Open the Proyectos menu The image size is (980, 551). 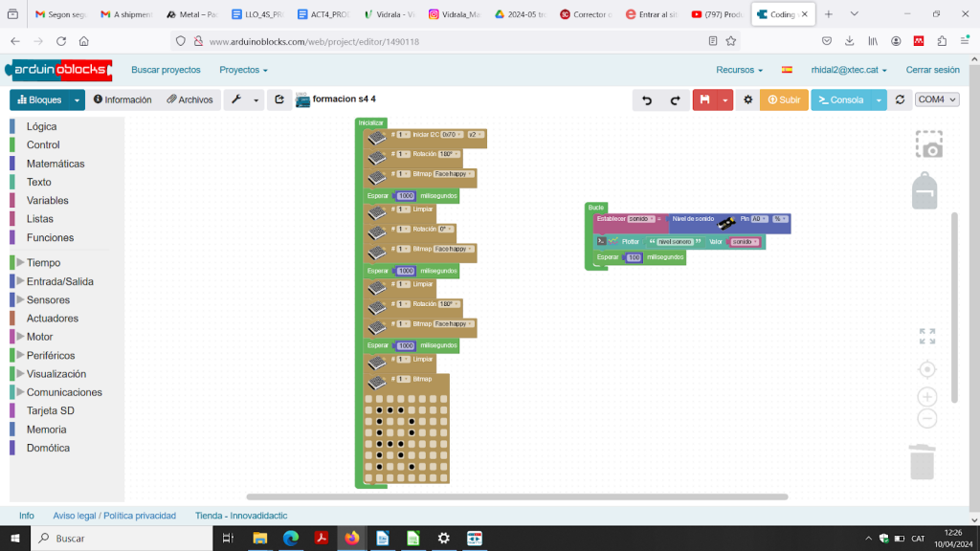point(243,70)
